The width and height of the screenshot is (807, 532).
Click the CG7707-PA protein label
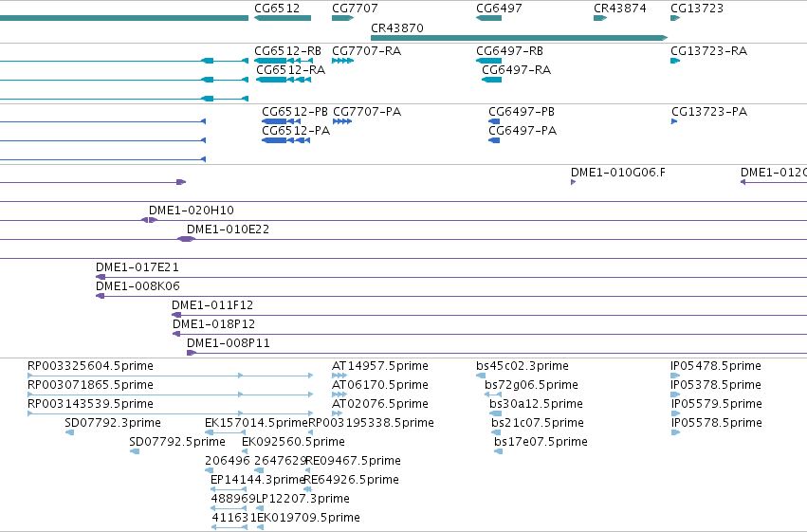(x=367, y=112)
